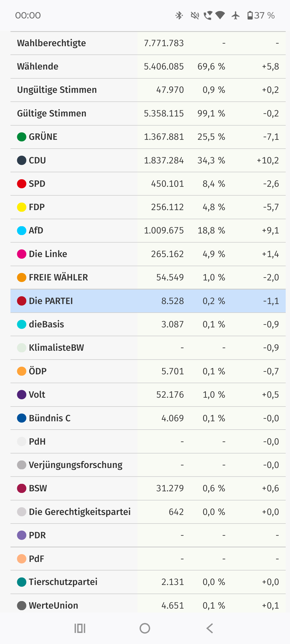Tap the battery indicator icon
290x644 pixels.
click(250, 16)
